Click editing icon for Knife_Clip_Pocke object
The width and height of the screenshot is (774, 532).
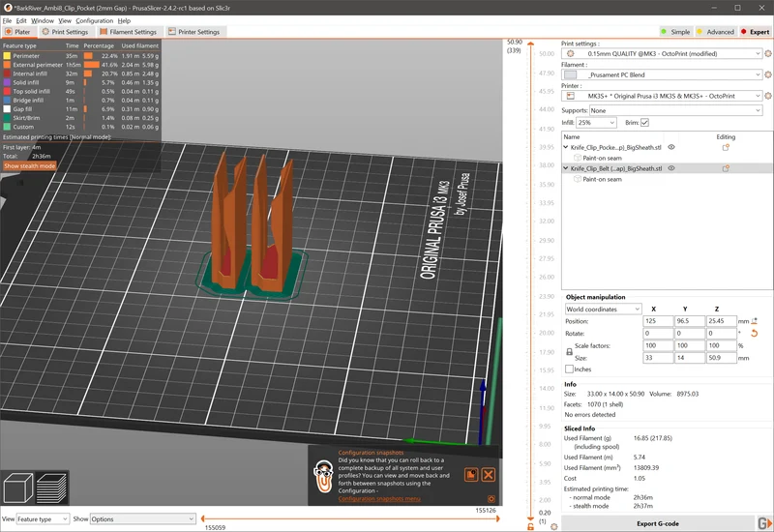tap(726, 147)
